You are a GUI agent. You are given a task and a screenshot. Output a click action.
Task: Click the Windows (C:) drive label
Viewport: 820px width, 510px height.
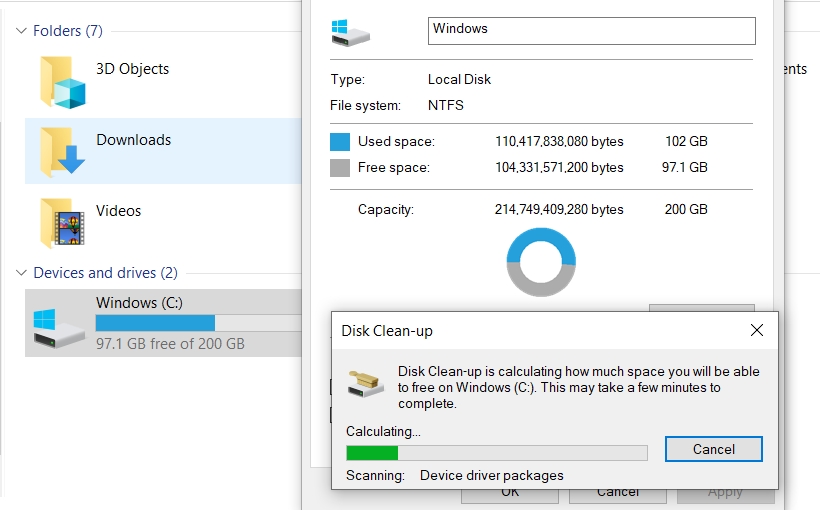pos(139,303)
